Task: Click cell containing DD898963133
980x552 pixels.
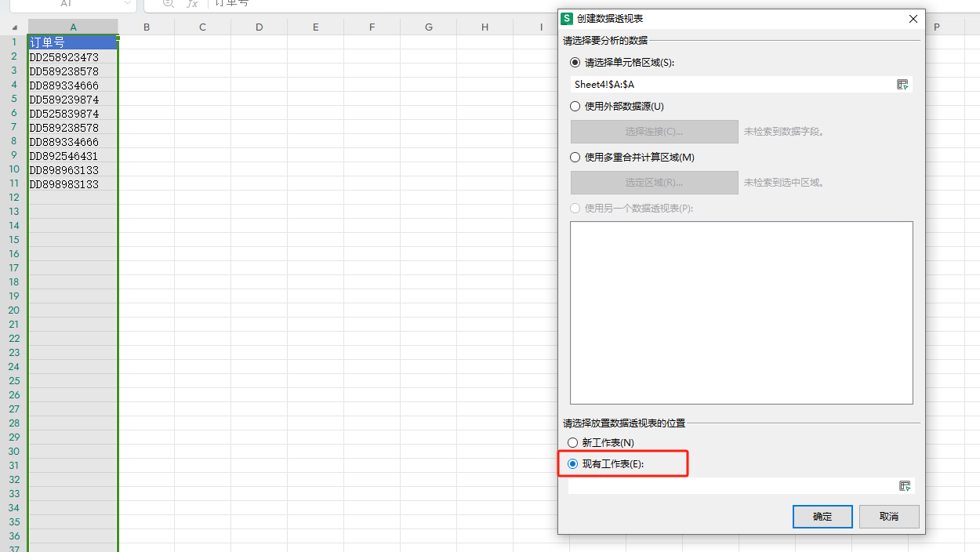Action: pos(73,170)
